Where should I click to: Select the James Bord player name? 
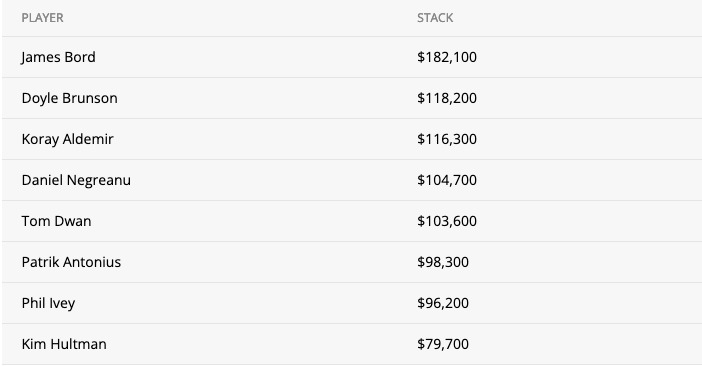coord(58,57)
